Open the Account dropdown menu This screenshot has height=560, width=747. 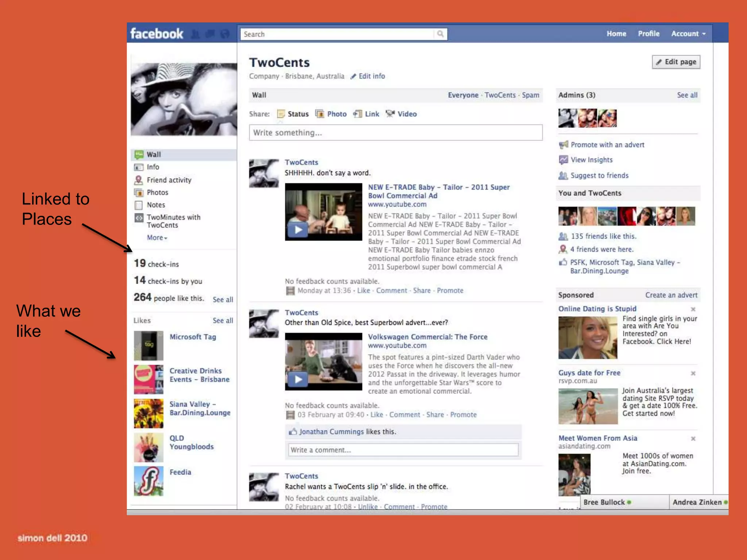[688, 34]
